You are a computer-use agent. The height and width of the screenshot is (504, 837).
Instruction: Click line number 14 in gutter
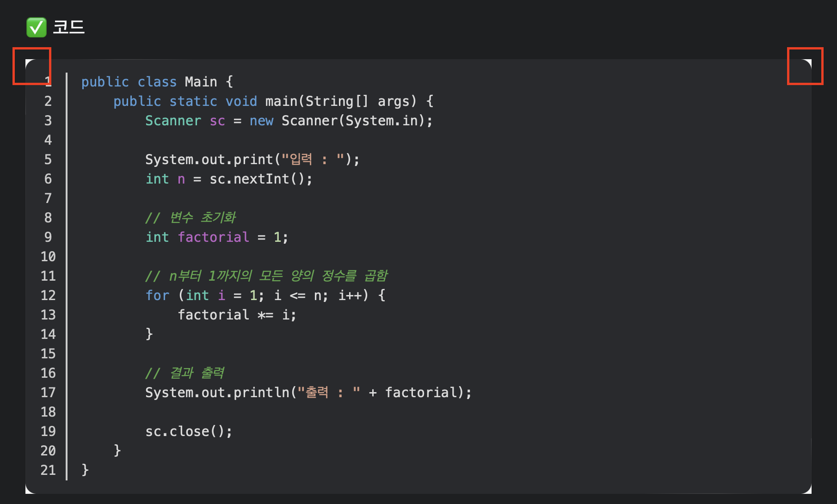(x=48, y=334)
